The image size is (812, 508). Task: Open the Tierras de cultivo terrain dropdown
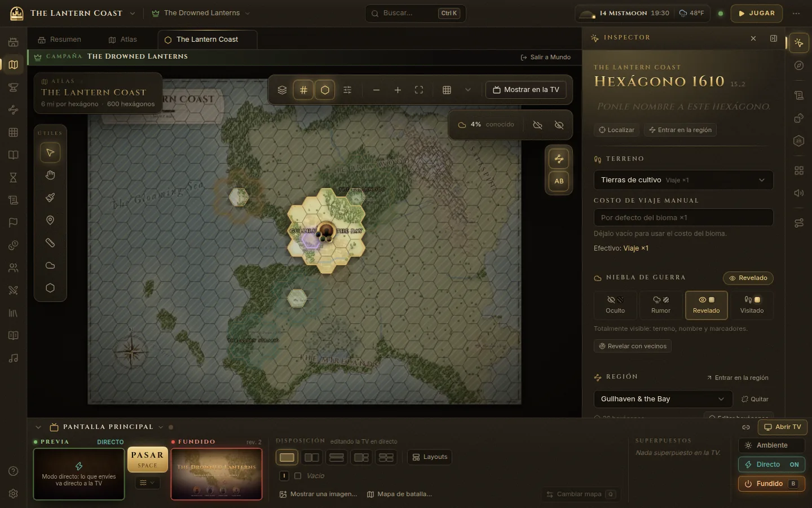683,180
